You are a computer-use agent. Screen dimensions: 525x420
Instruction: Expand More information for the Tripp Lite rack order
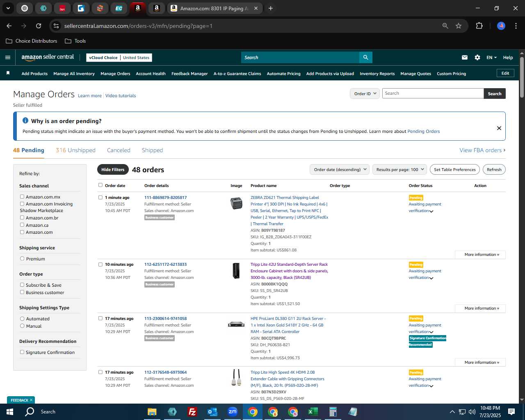480,308
